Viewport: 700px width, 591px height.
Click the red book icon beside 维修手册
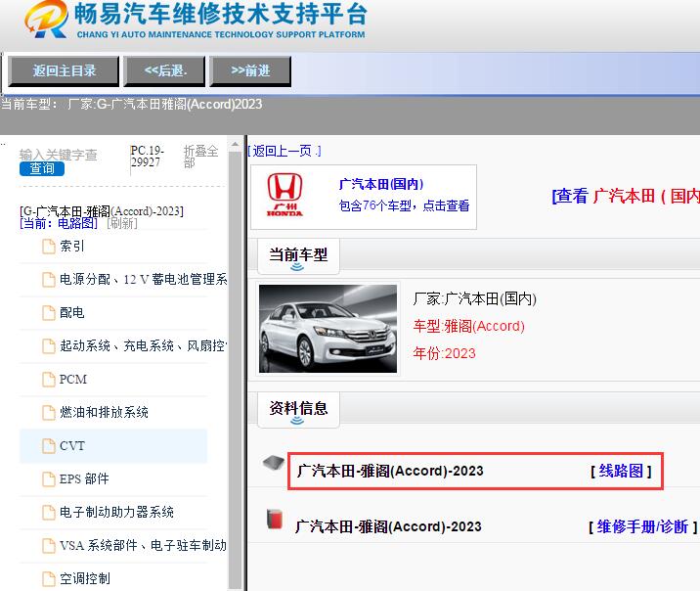275,521
